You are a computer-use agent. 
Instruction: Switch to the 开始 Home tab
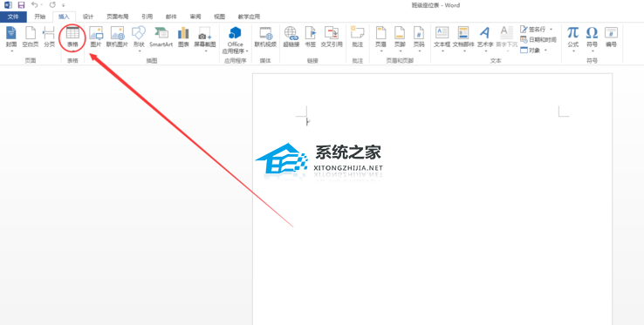(40, 17)
